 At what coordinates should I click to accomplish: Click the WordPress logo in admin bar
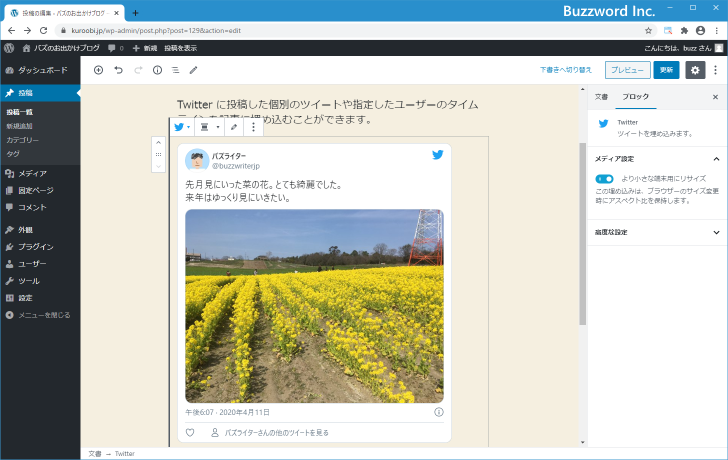point(9,48)
